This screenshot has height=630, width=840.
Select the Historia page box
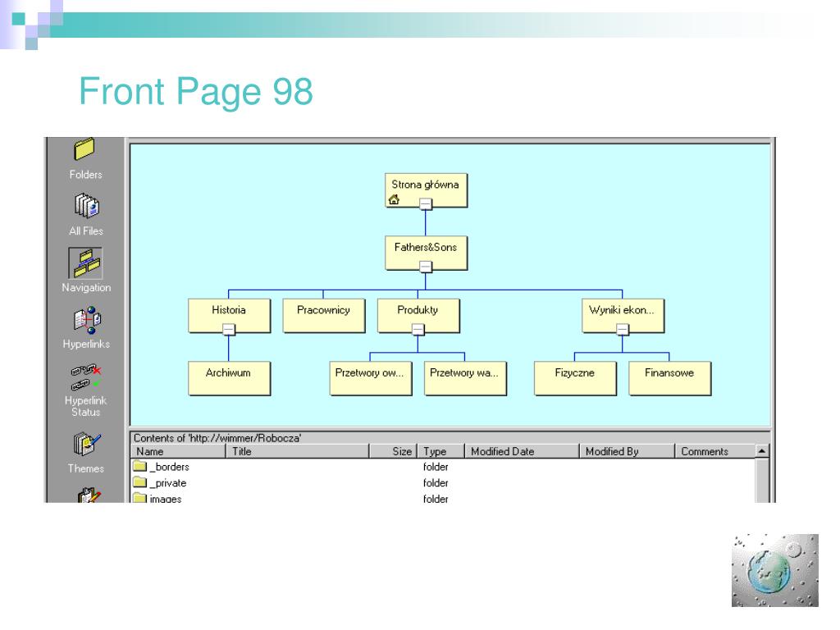pos(230,316)
